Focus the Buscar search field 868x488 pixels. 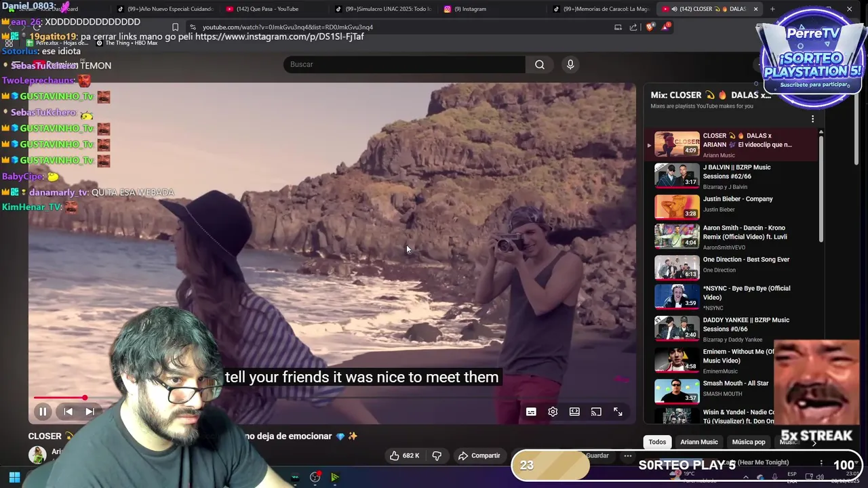[404, 64]
